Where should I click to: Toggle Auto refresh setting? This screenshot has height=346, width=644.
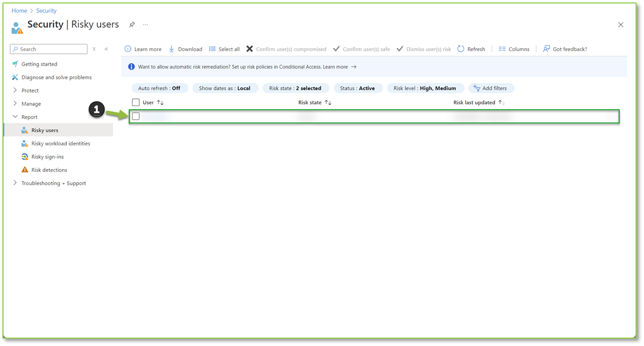coord(160,88)
